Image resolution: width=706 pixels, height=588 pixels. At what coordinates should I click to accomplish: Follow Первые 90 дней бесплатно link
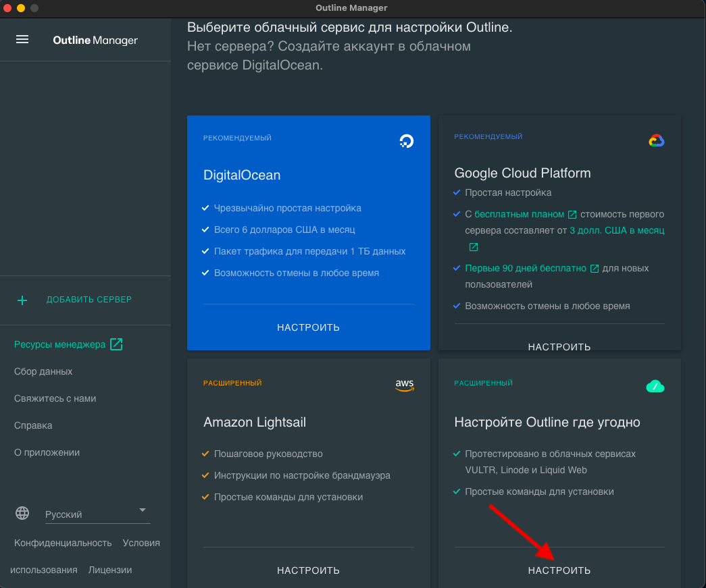pyautogui.click(x=526, y=269)
